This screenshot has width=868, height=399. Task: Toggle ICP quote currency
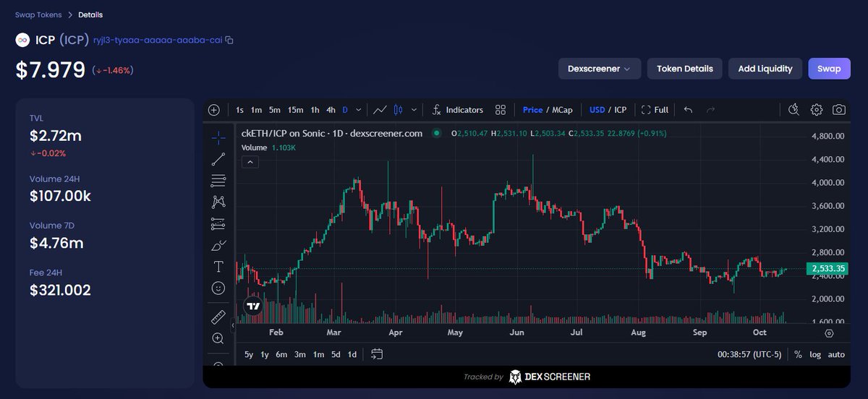point(621,110)
